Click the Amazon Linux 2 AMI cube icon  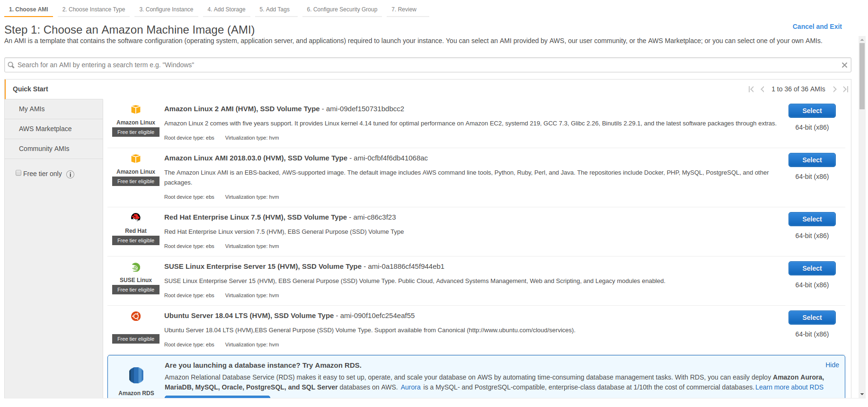point(136,109)
